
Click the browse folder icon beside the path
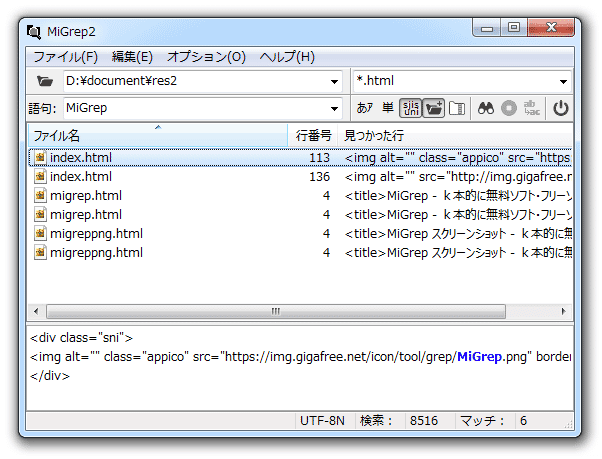click(x=45, y=81)
